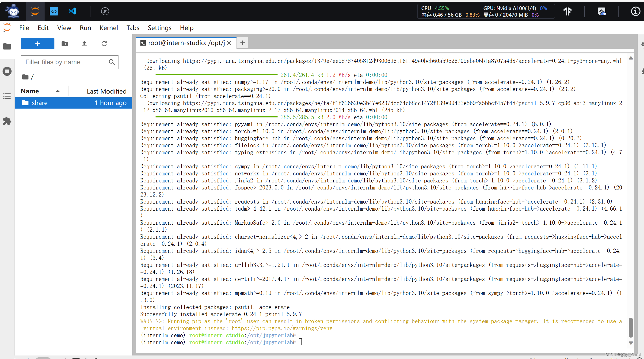Close the root@intern-studio terminal tab

click(x=229, y=43)
